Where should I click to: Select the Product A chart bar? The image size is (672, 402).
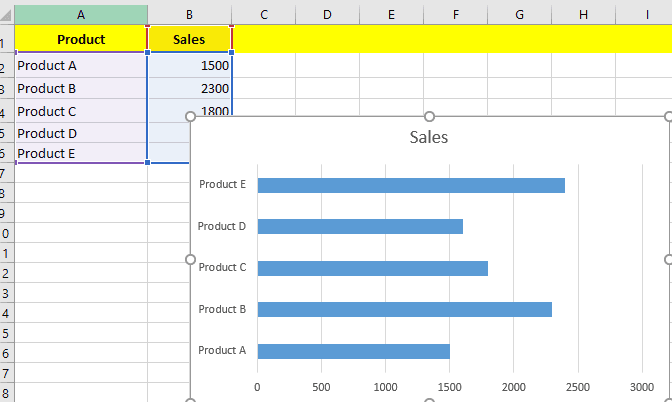(353, 351)
